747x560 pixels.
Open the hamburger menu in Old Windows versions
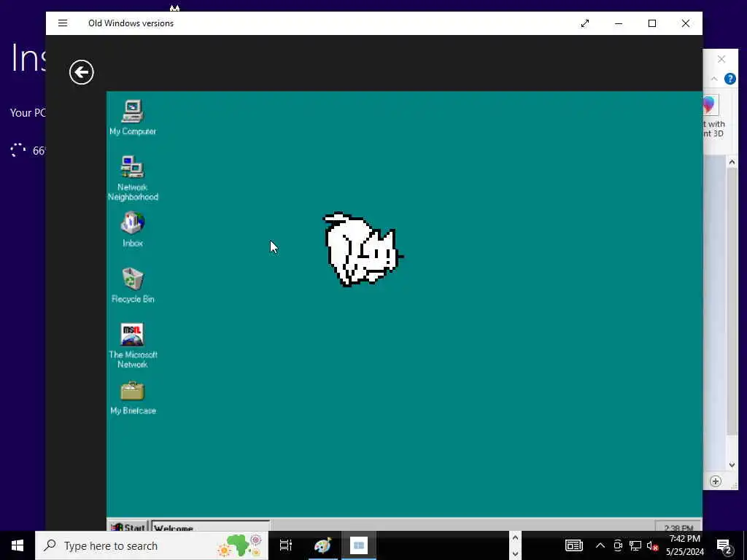click(x=63, y=23)
